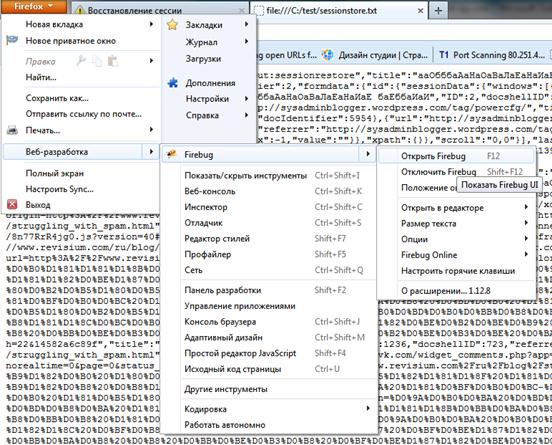
Task: Expand the Печать submenu arrow
Action: coord(151,130)
